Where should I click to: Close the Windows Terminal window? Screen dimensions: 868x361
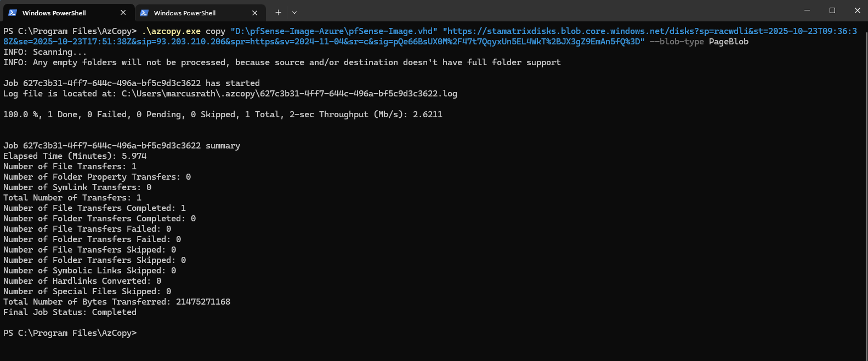[x=858, y=10]
